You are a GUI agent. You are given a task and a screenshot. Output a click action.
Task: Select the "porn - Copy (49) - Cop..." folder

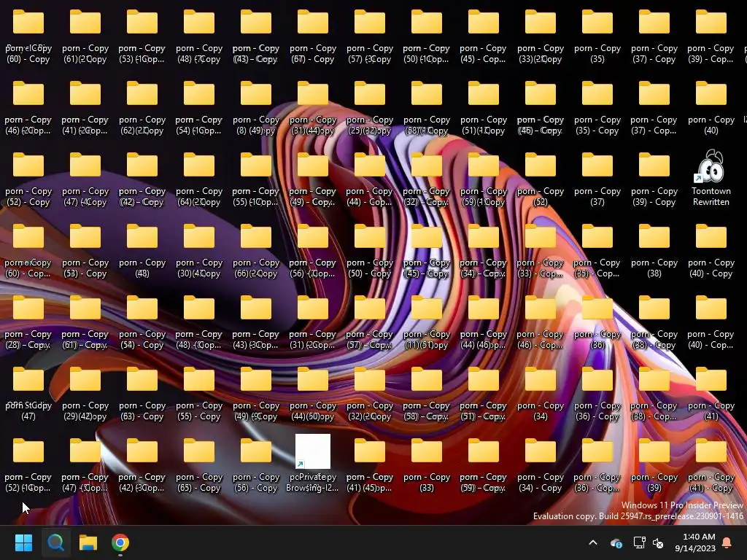(x=312, y=178)
